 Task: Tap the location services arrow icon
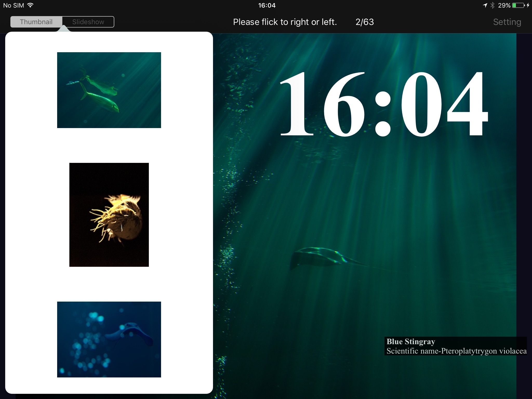[485, 5]
